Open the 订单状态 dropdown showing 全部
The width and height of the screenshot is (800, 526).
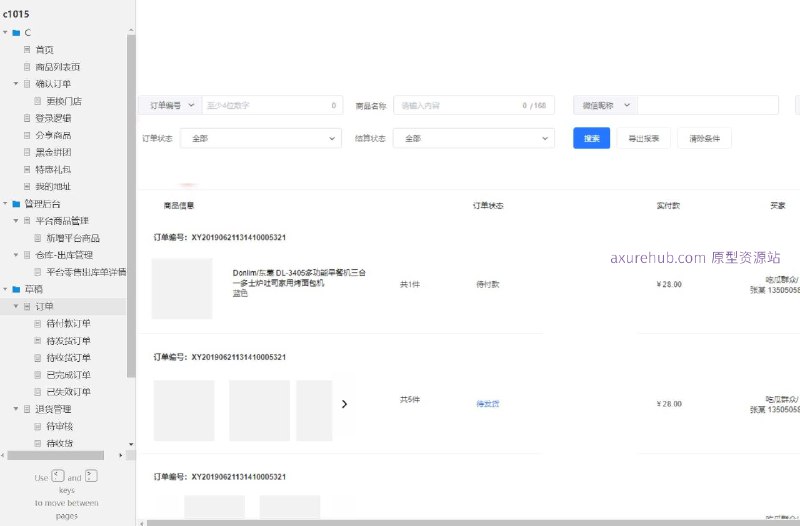pos(261,138)
